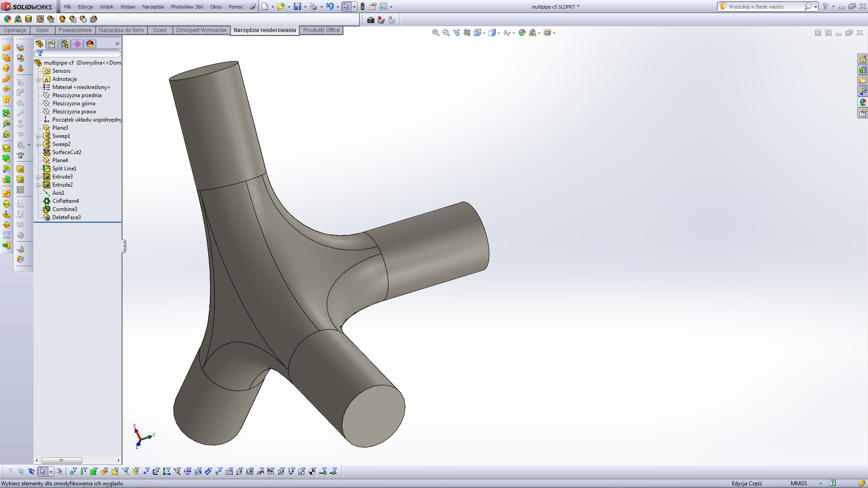
Task: Open Design Library in task pane
Action: tap(863, 70)
